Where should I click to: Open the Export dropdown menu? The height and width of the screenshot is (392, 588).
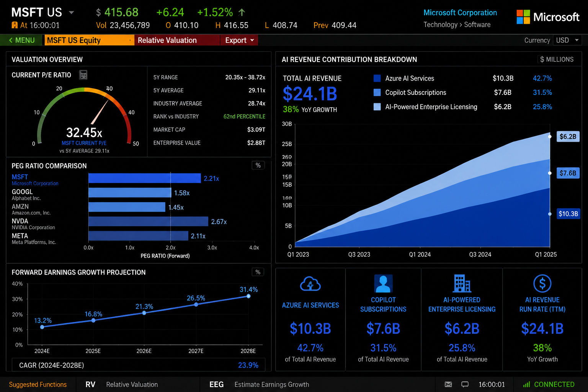tap(239, 40)
